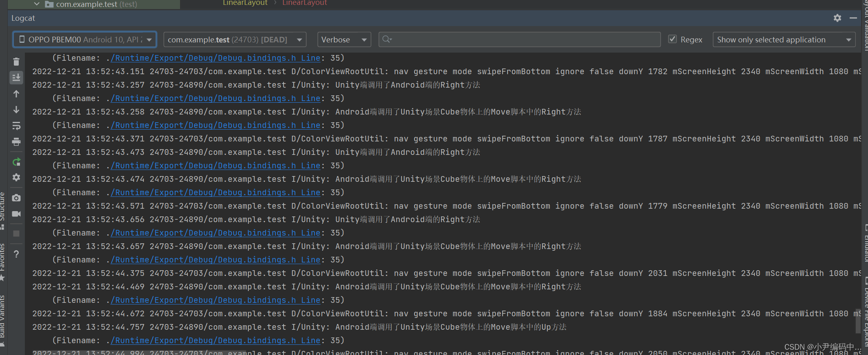Open Debug.bindings.h link under 13:52:43.474 log

tap(216, 192)
